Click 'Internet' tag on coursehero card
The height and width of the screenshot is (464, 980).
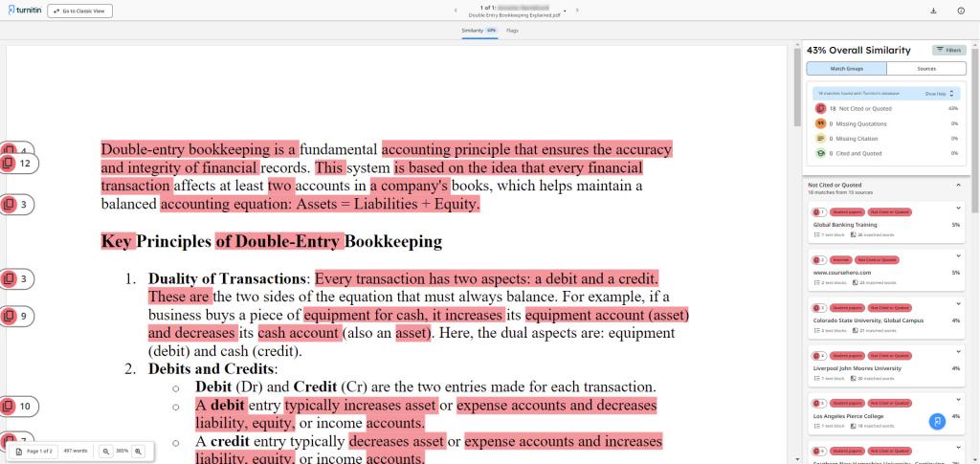pos(839,260)
